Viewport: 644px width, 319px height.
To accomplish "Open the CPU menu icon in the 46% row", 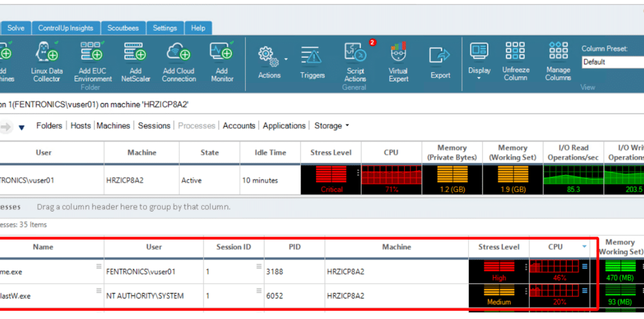I will coord(585,267).
